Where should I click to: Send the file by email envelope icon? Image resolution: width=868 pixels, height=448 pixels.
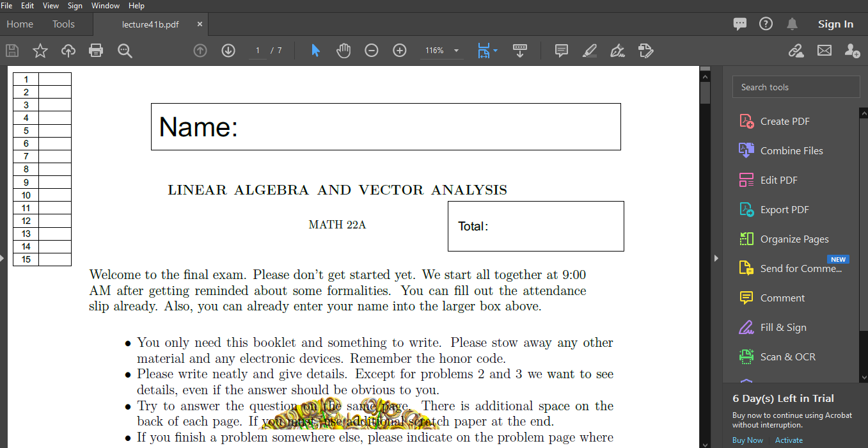point(825,51)
